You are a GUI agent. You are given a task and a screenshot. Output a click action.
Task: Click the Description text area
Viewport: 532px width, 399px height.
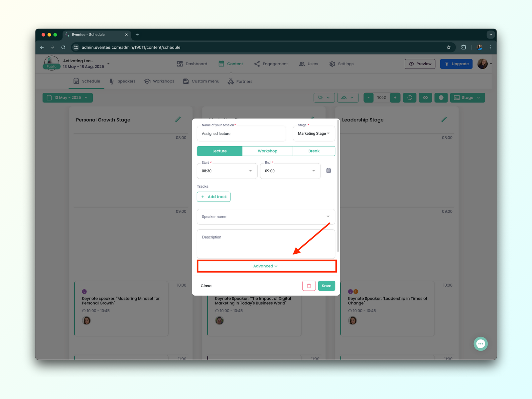coord(266,244)
